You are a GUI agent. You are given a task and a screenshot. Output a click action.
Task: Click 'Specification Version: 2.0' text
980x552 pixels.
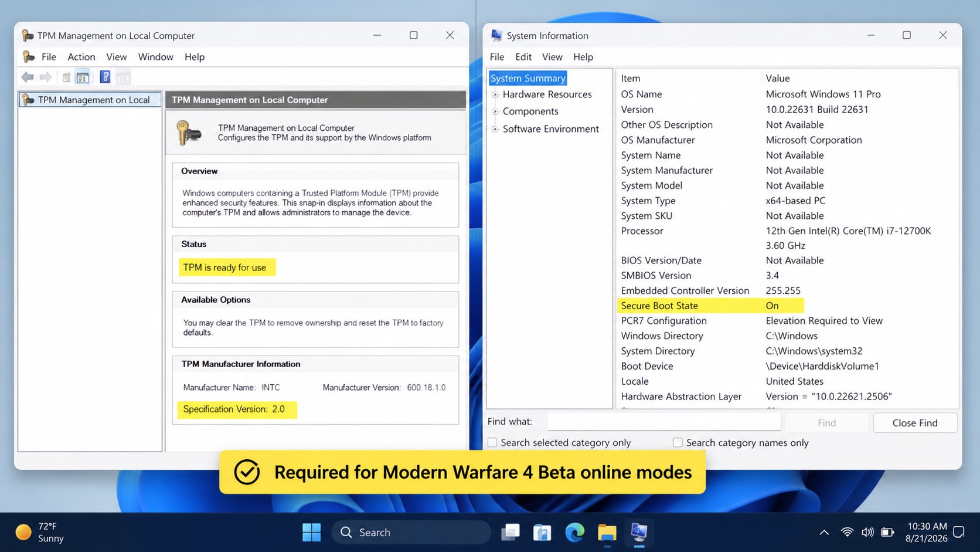(234, 409)
